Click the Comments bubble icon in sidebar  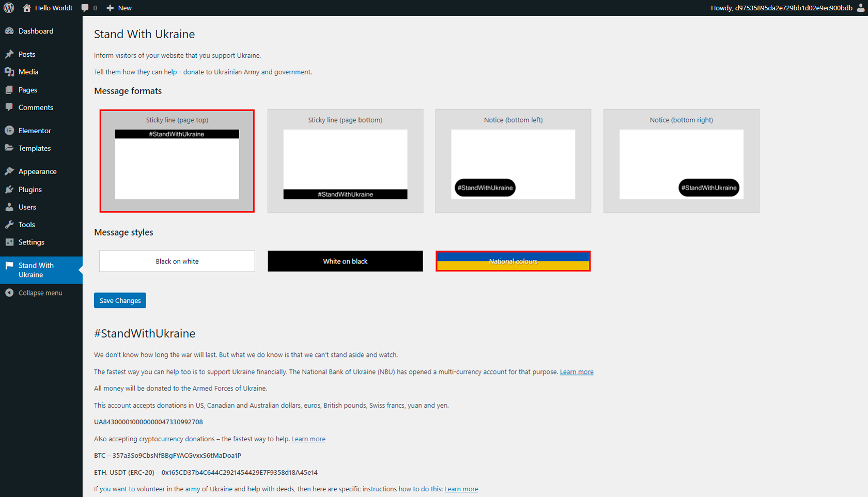9,107
